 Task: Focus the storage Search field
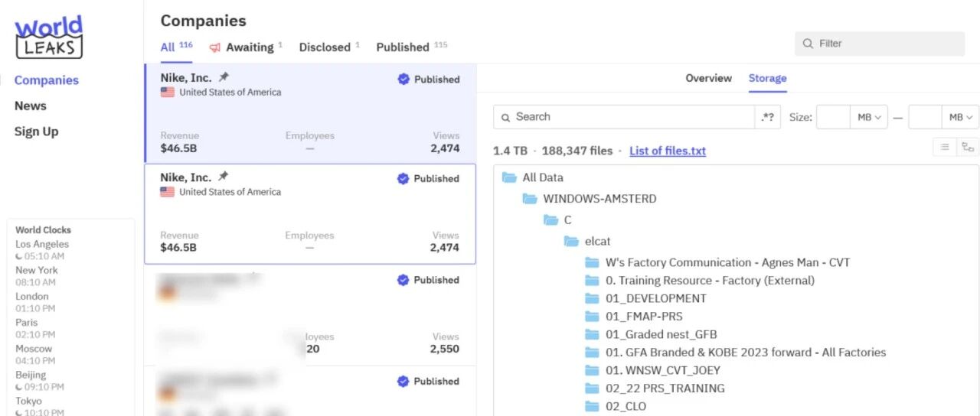coord(624,117)
